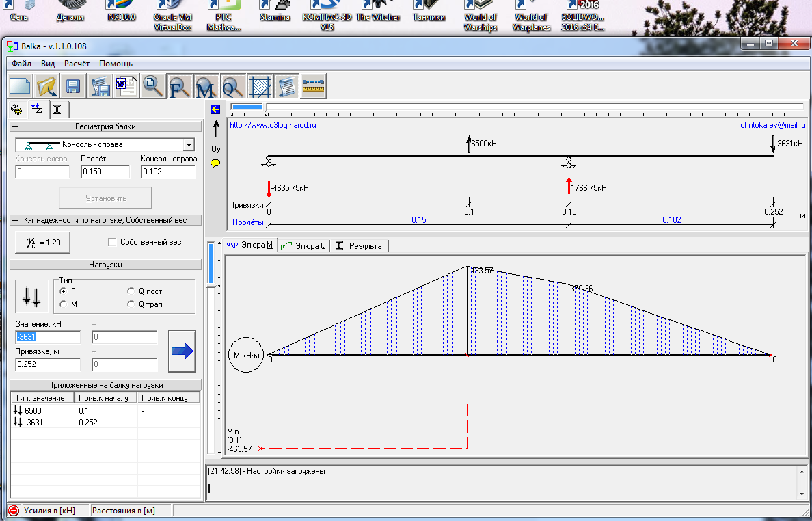Click the Усилия в [кН] status panel
The image size is (812, 521).
point(56,511)
